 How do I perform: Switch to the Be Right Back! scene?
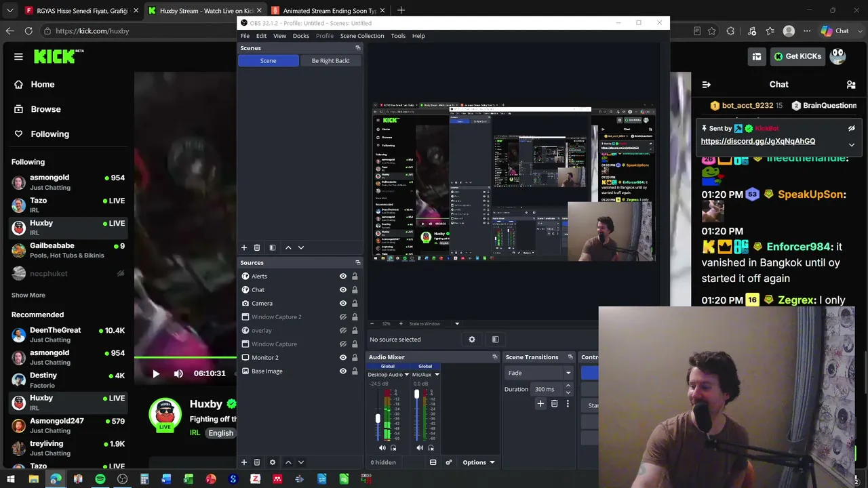point(331,61)
